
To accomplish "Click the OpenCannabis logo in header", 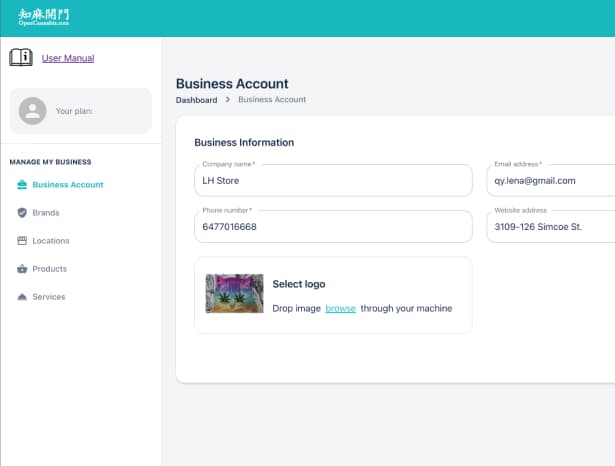I will click(x=44, y=18).
